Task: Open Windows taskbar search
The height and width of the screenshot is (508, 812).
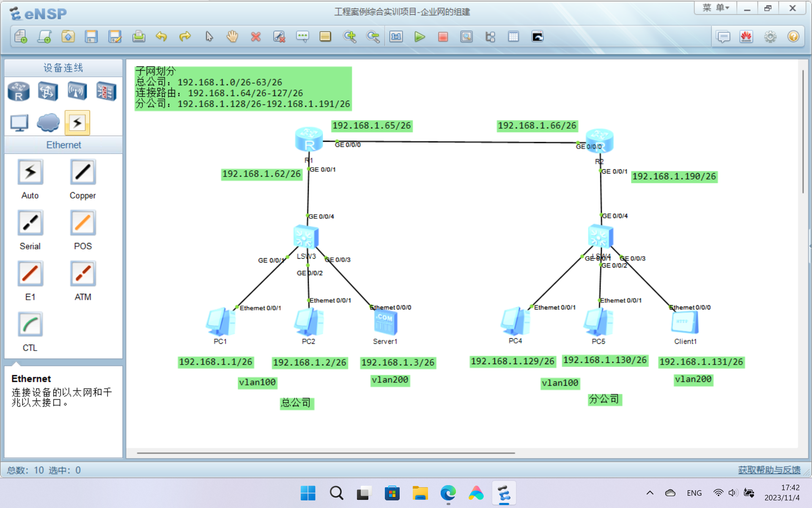Action: pos(336,493)
